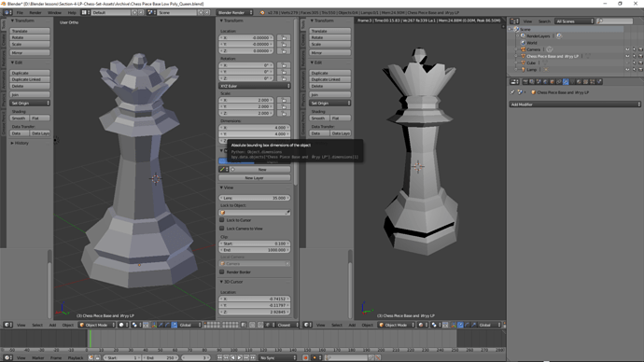
Task: Open the World properties tab icon
Action: point(545,82)
